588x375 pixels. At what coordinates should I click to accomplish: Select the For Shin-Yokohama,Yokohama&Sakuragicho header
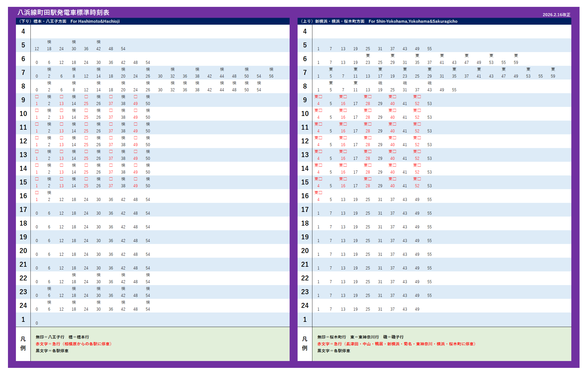[413, 21]
